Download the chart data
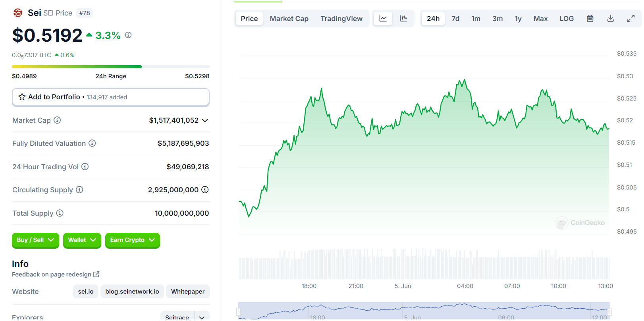Image resolution: width=644 pixels, height=321 pixels. point(611,19)
